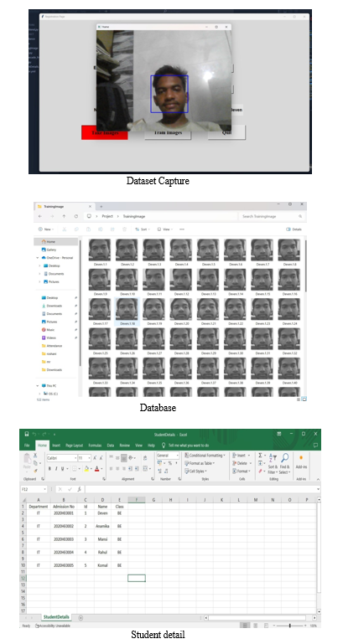Click cell containing Anamika
The height and width of the screenshot is (644, 343).
pos(102,526)
